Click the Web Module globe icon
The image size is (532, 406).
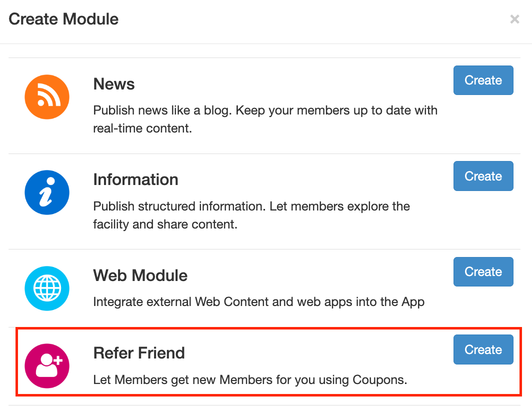[47, 288]
